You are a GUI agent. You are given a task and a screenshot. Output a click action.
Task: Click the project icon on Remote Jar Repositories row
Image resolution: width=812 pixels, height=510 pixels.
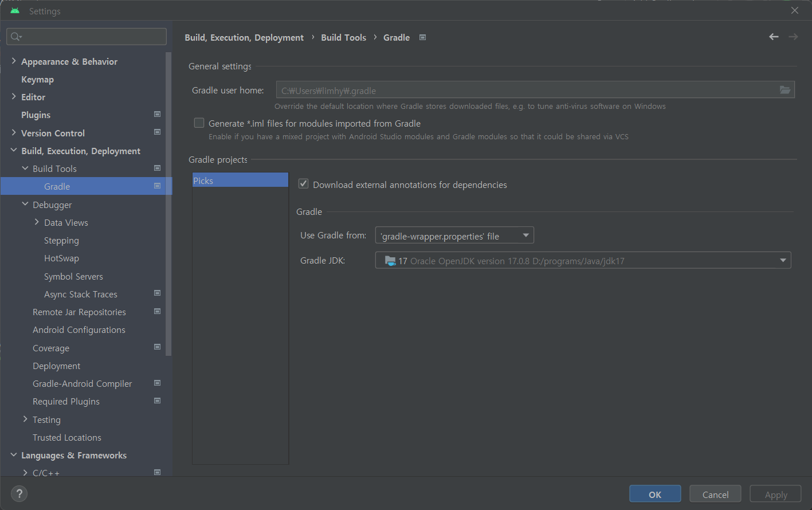tap(158, 312)
